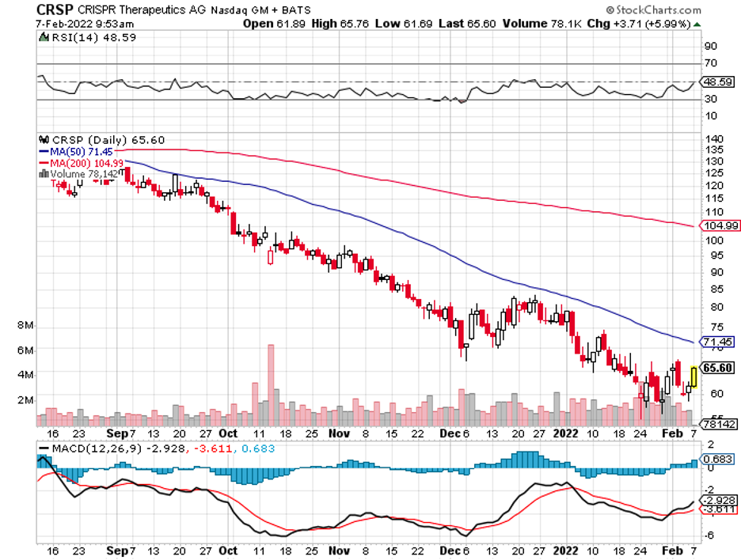Click the -2.928 MACD value tag
The height and width of the screenshot is (560, 741).
pos(720,501)
